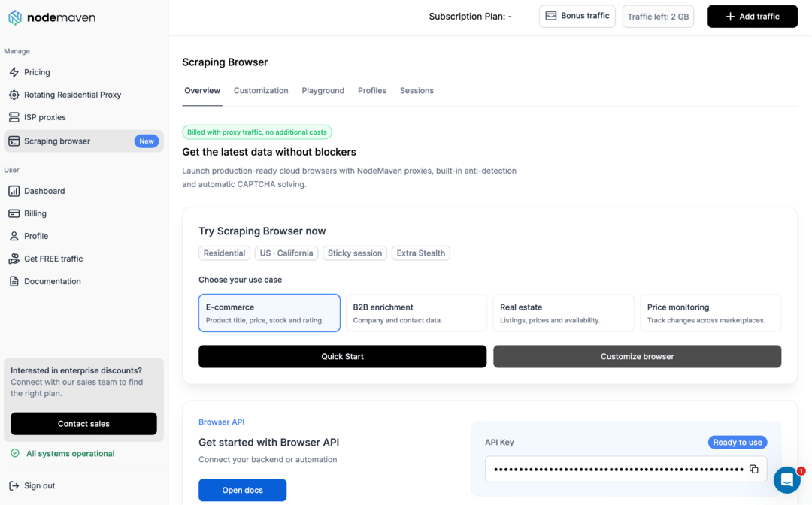Click the Subscription Plan text
This screenshot has width=812, height=505.
pyautogui.click(x=470, y=17)
